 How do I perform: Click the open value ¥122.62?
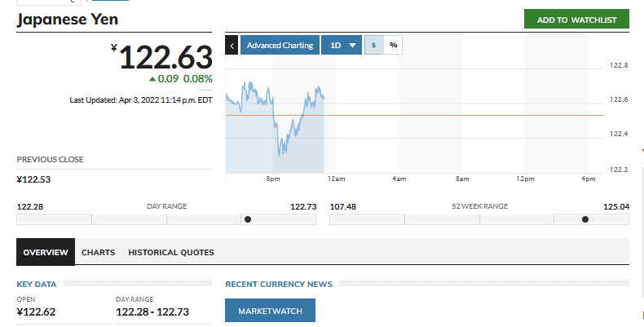click(36, 312)
